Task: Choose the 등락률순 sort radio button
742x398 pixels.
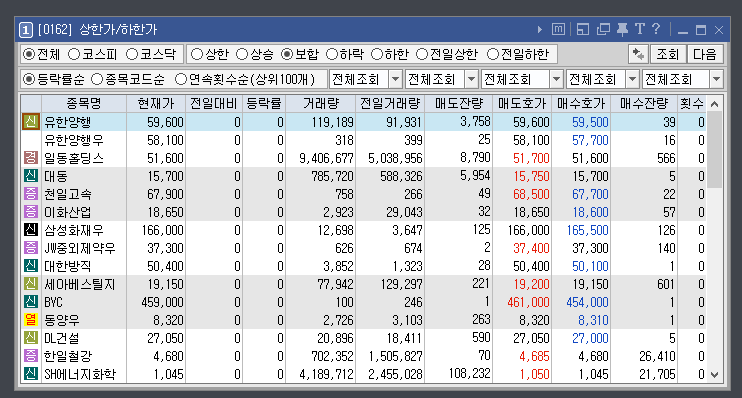Action: 29,79
